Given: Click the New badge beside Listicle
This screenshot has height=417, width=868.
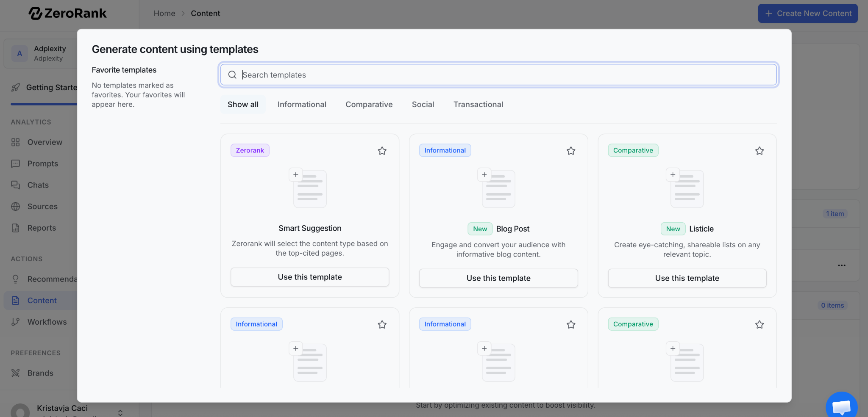Looking at the screenshot, I should pyautogui.click(x=673, y=229).
